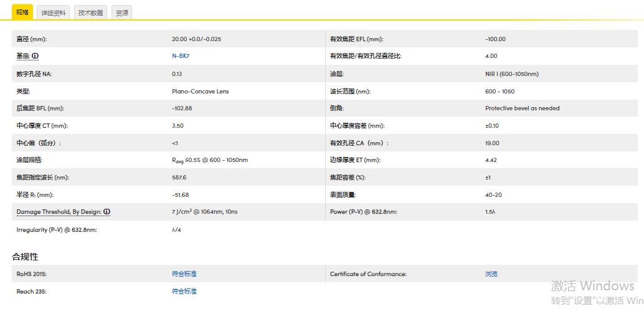The width and height of the screenshot is (644, 314).
Task: Click the Damage Threshold, By Design label
Action: pyautogui.click(x=59, y=212)
